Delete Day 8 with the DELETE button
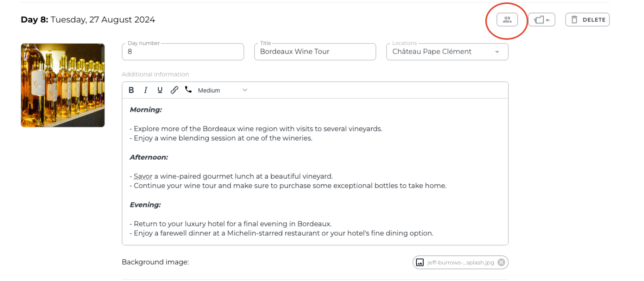644x281 pixels. pos(587,20)
